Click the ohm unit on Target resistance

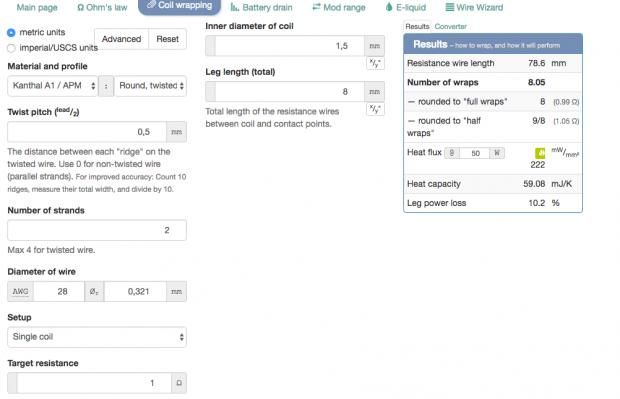[x=179, y=383]
